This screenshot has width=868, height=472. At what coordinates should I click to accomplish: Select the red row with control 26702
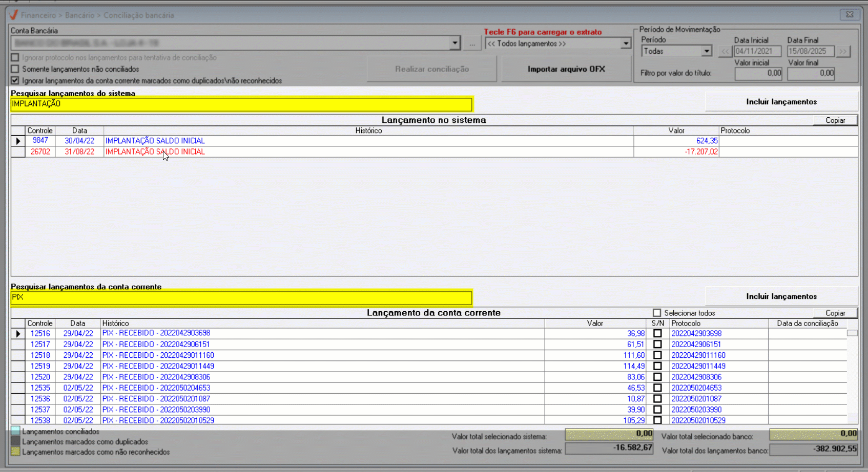pyautogui.click(x=155, y=152)
